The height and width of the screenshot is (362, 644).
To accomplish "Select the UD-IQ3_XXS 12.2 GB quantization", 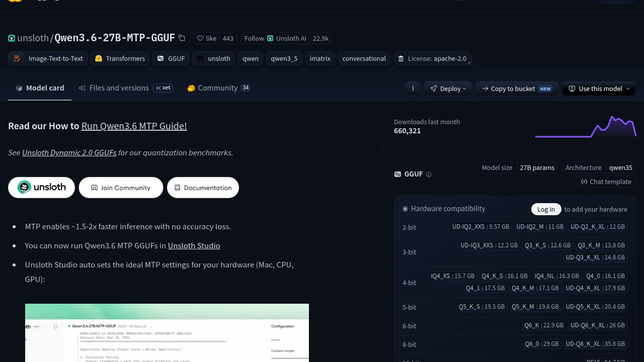I will (x=489, y=245).
